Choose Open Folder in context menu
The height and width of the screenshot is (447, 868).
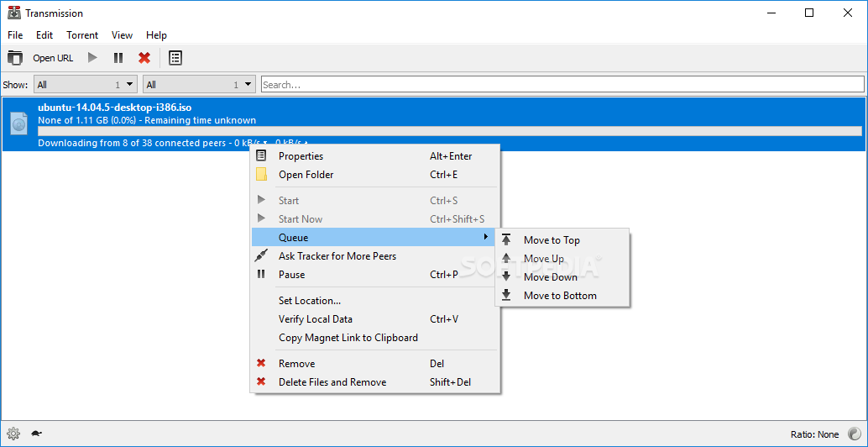375,175
